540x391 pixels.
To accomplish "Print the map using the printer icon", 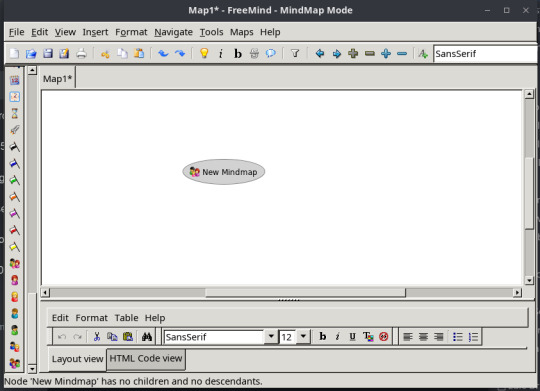I will coord(81,53).
